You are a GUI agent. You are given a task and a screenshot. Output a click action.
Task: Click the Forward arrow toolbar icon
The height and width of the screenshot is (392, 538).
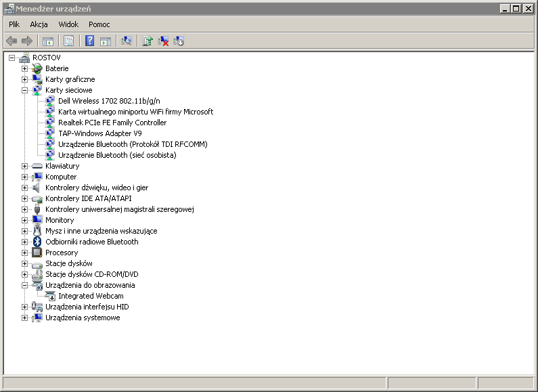pos(27,41)
